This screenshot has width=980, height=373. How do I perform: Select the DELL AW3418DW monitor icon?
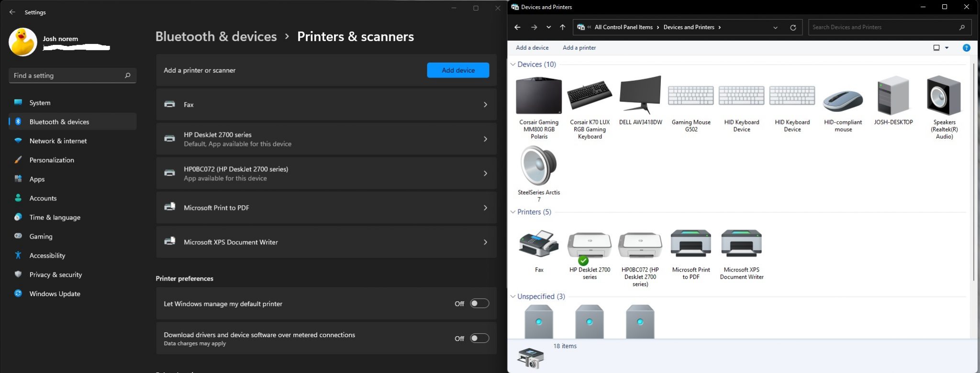(x=640, y=95)
